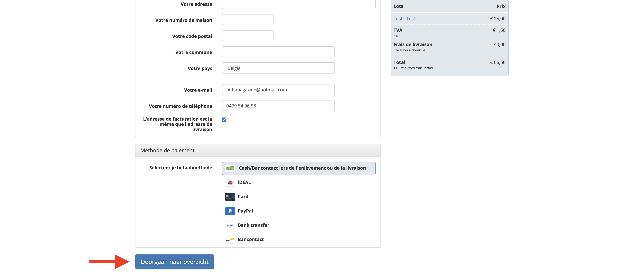This screenshot has width=644, height=276.
Task: Click the cash banknote payment icon
Action: tap(230, 168)
